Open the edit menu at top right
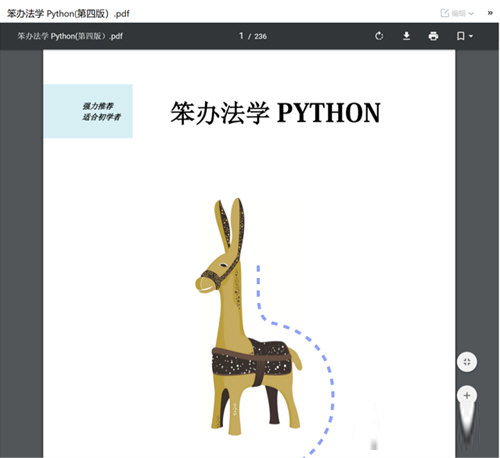Viewport: 500px width, 458px height. point(457,13)
